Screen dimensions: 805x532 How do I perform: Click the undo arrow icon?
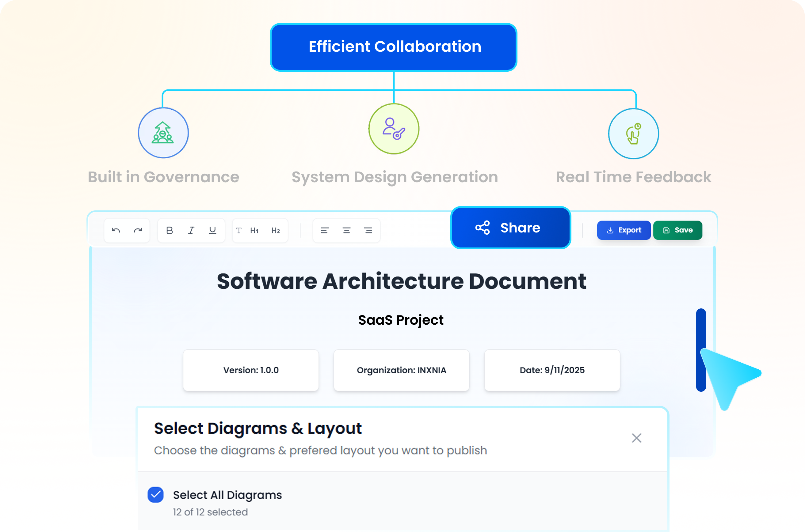point(116,230)
